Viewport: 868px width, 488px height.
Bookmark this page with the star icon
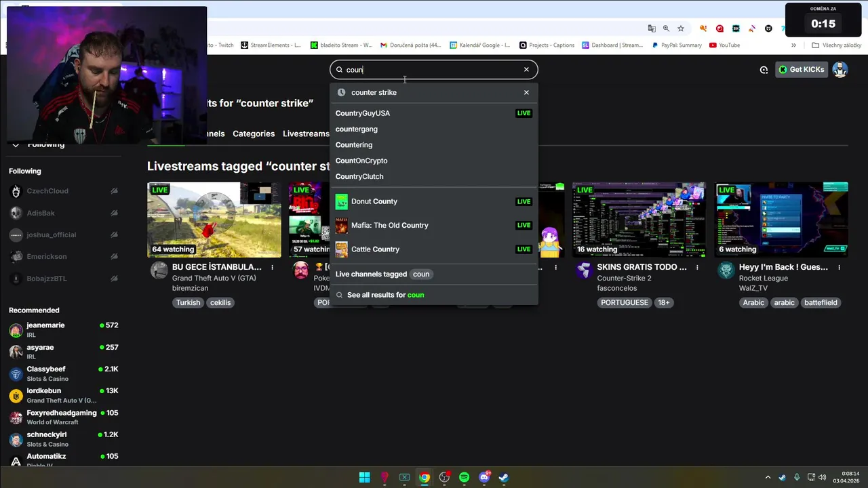681,28
